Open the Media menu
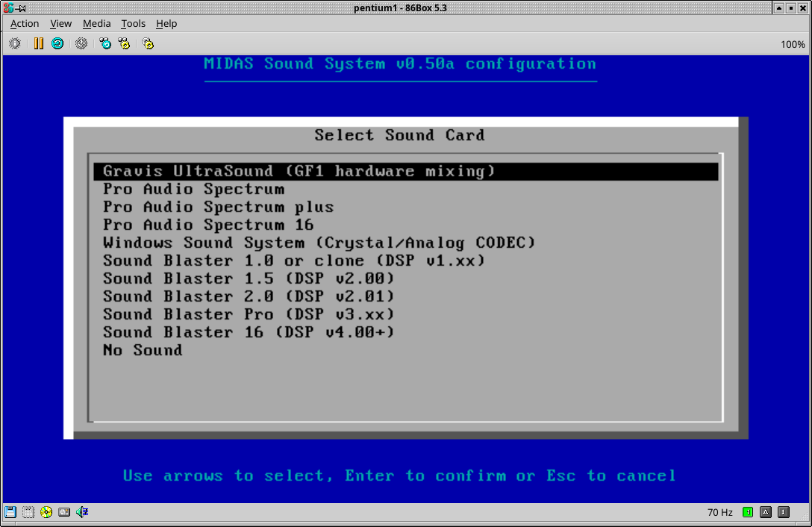Image resolution: width=812 pixels, height=527 pixels. coord(96,23)
